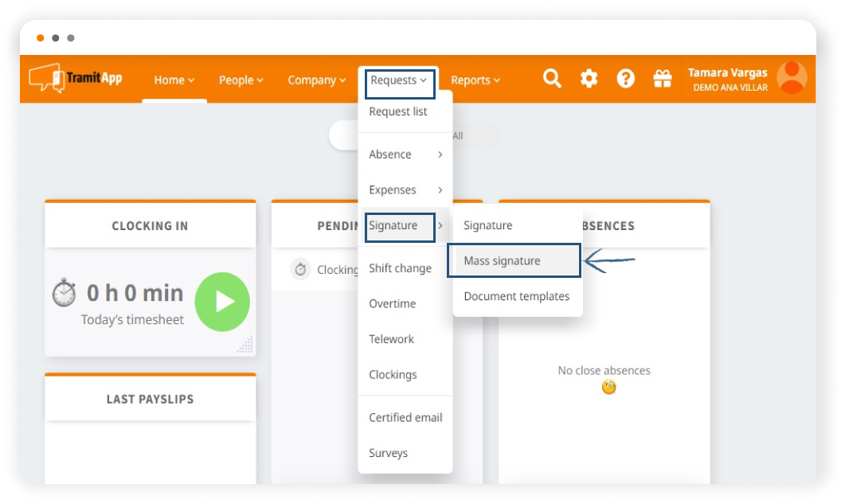This screenshot has width=845, height=504.
Task: Open settings gear icon
Action: click(589, 78)
